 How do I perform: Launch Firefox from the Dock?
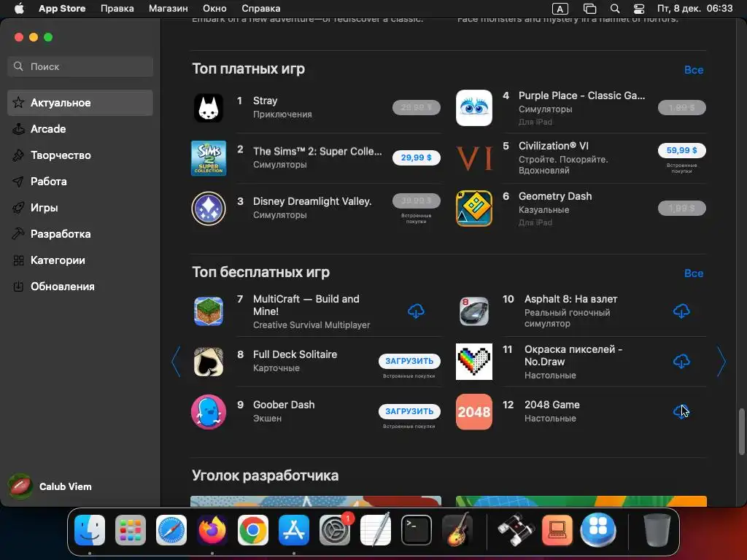point(212,529)
